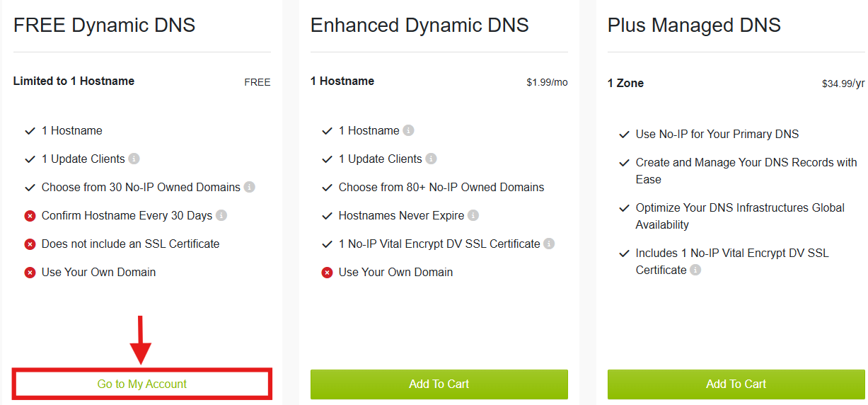Screen dimensions: 868x405
Task: Click info icon for Confirm Hostname Every 30 Days
Action: [221, 216]
